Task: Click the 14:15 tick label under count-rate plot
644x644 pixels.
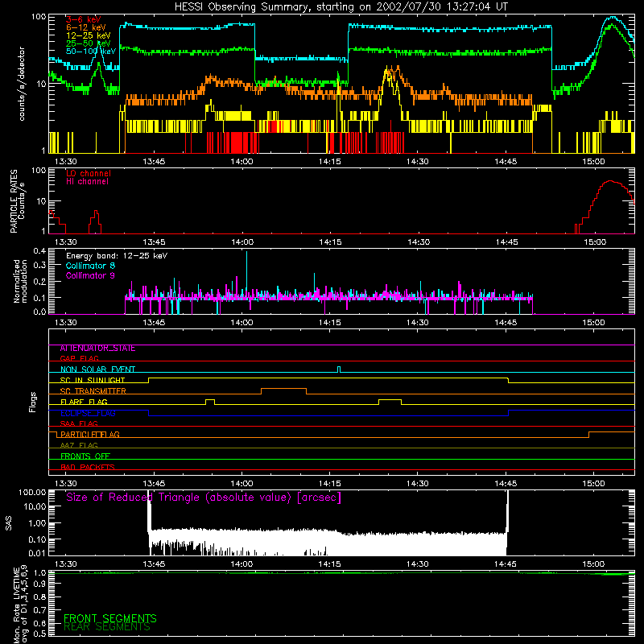Action: (330, 162)
